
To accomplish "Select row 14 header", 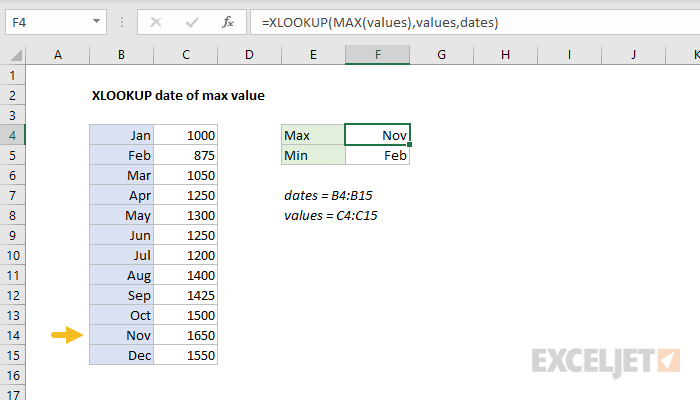I will click(x=12, y=335).
